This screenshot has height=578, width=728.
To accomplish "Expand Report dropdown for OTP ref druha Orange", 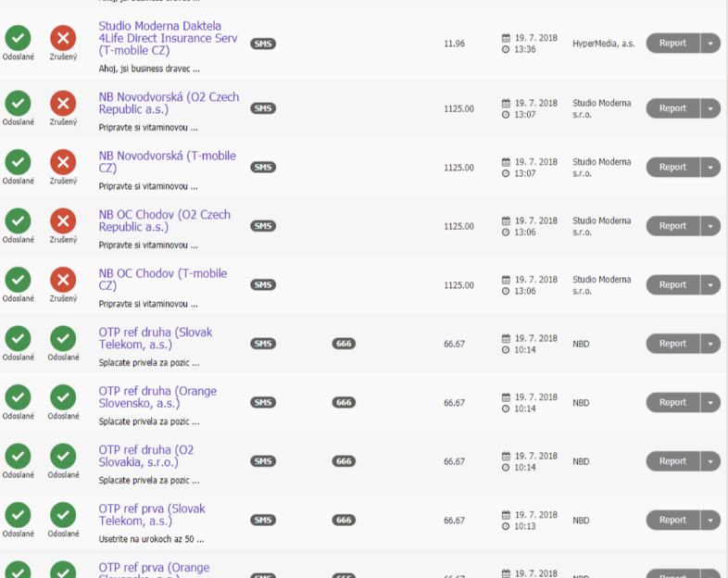I will (x=710, y=403).
